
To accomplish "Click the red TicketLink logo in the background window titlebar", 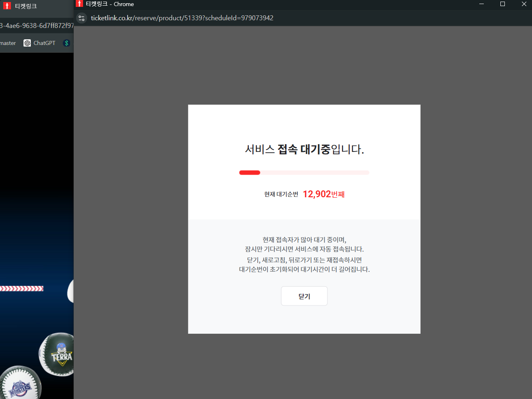I will pyautogui.click(x=6, y=6).
